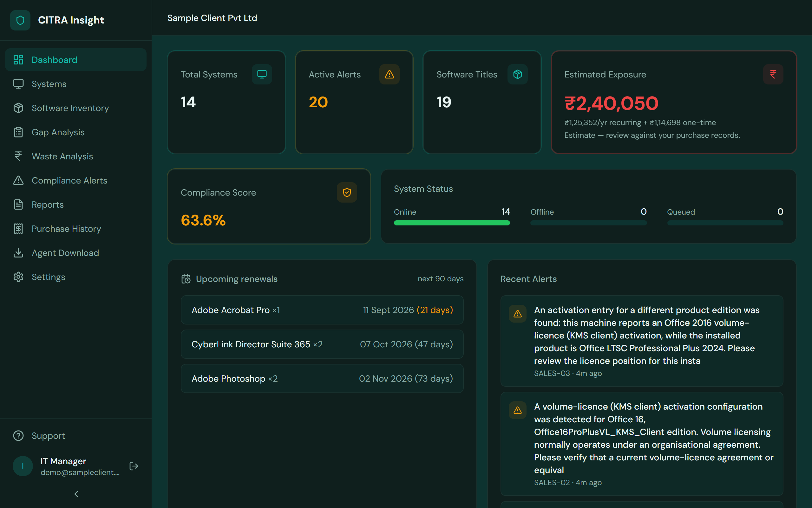Open the SALES-02 KMS client alert
The width and height of the screenshot is (812, 508).
click(642, 444)
